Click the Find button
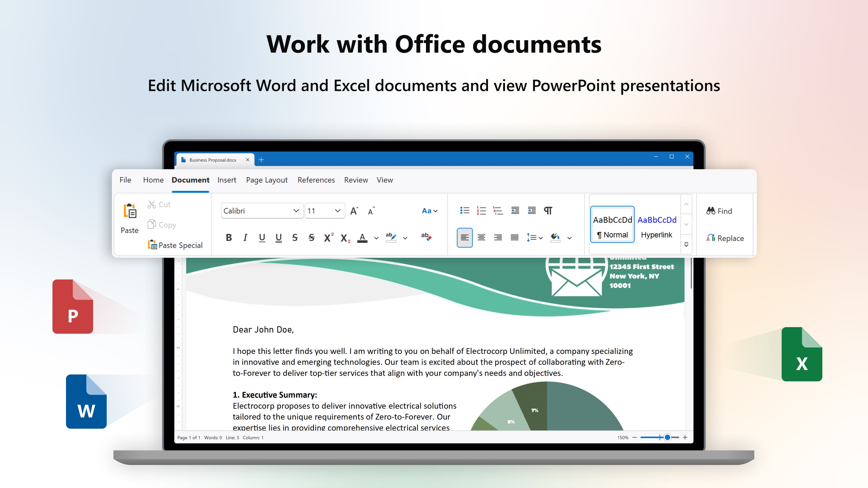This screenshot has height=488, width=868. [719, 211]
